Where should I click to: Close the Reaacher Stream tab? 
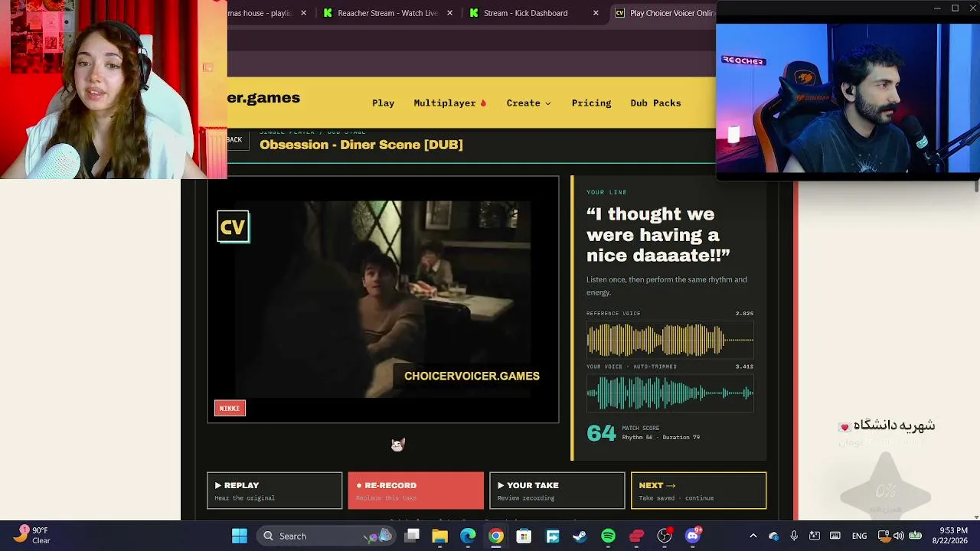pos(449,13)
